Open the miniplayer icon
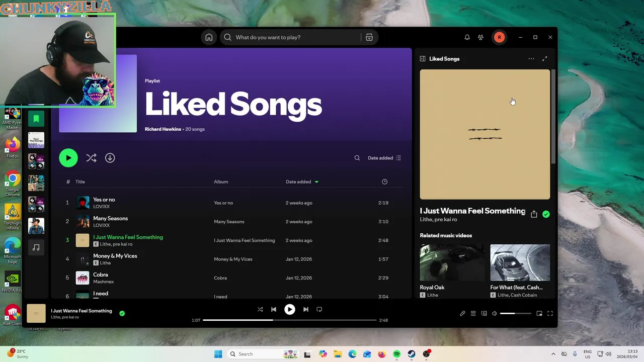 coord(539,313)
